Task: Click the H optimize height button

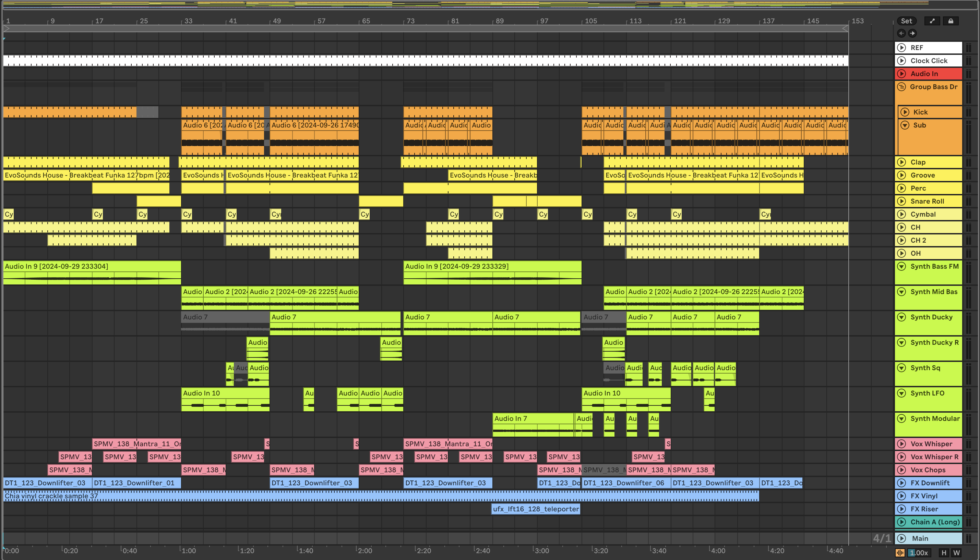Action: click(x=943, y=553)
